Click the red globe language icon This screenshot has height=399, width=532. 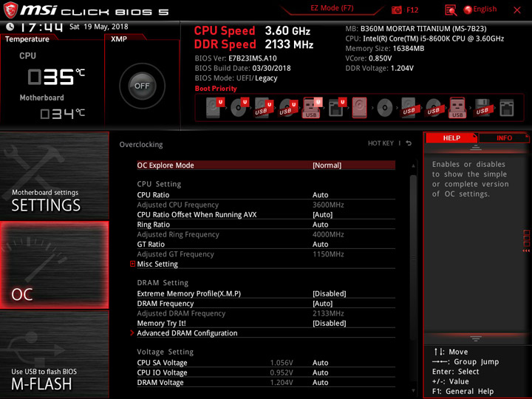pos(468,10)
